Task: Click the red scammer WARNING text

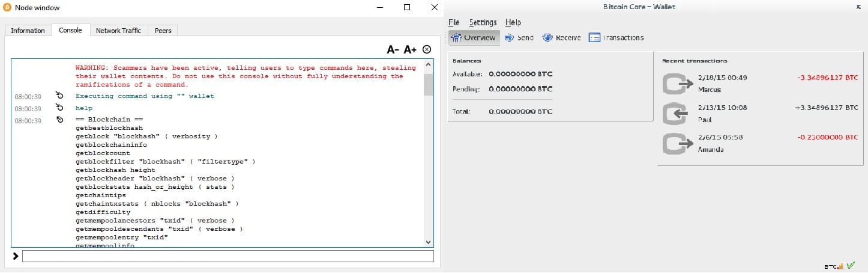Action: pyautogui.click(x=246, y=76)
